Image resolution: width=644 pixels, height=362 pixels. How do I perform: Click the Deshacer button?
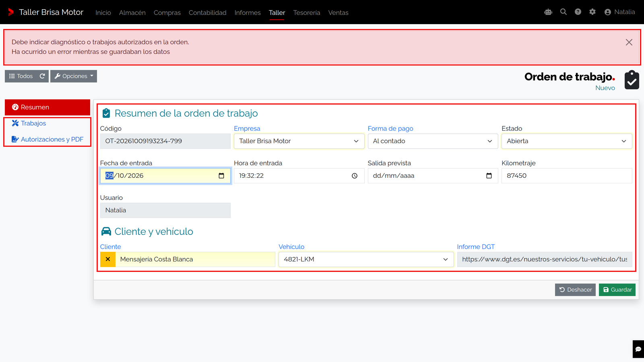575,290
